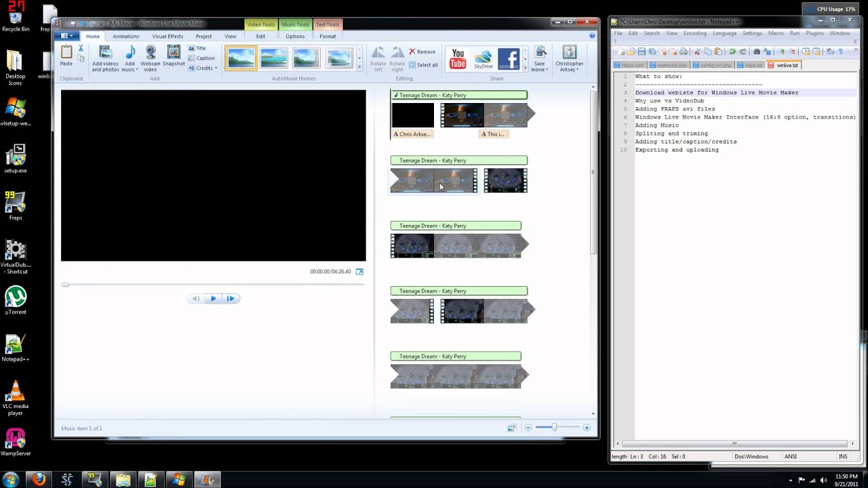Step to the previous frame
The image size is (868, 488).
(x=195, y=298)
